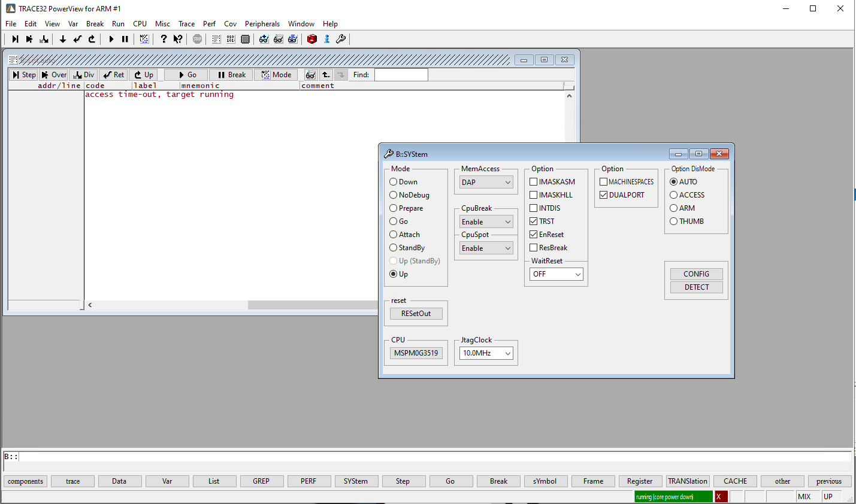Click the up-arrow icon beside Find in listing

[x=326, y=75]
